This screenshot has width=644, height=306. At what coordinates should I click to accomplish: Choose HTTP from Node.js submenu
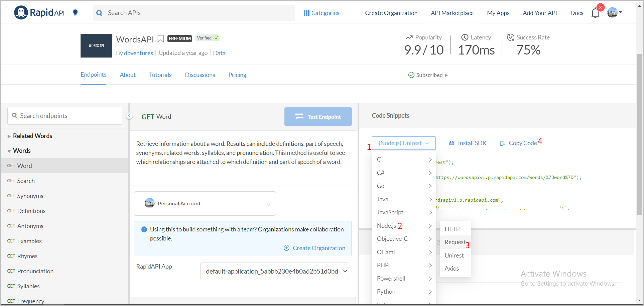455,229
